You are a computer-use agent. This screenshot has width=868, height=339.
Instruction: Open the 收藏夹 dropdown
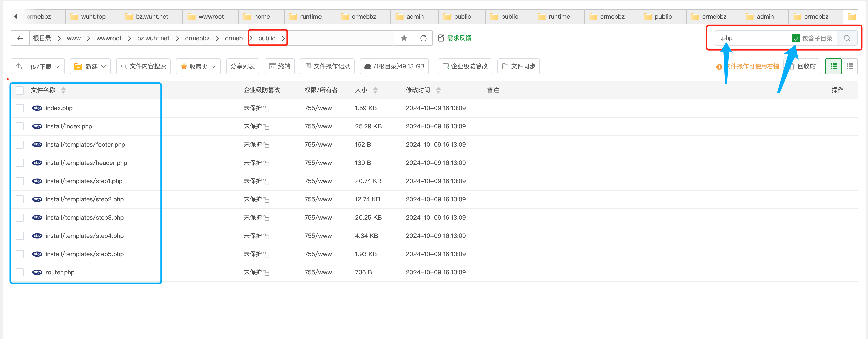pyautogui.click(x=198, y=66)
